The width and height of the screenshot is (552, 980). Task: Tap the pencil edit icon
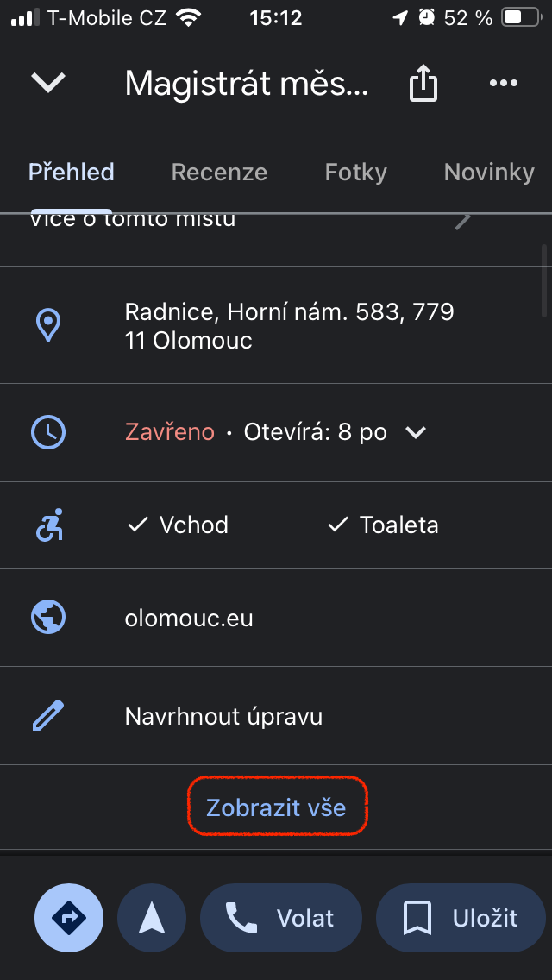point(48,716)
